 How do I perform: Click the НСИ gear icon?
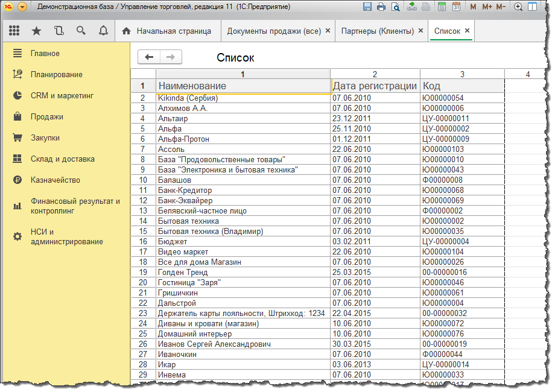17,236
